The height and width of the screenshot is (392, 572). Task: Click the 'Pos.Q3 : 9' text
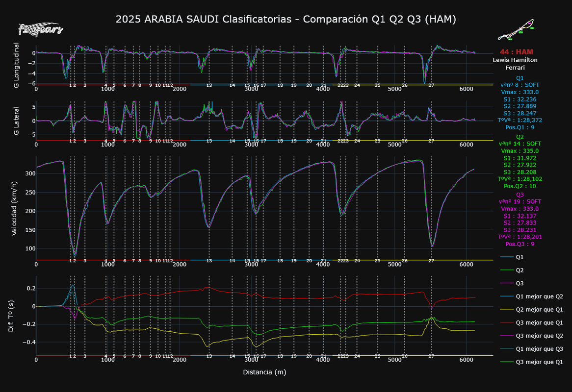pyautogui.click(x=520, y=244)
